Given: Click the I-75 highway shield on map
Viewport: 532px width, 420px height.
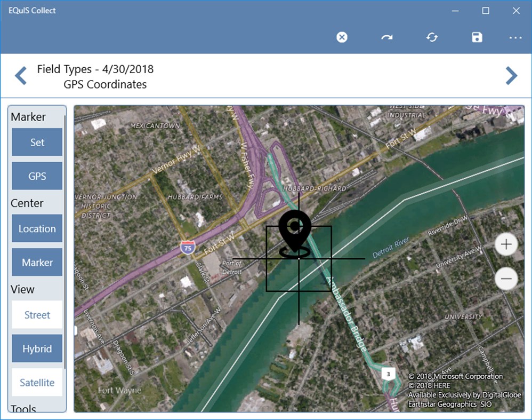Looking at the screenshot, I should 188,248.
